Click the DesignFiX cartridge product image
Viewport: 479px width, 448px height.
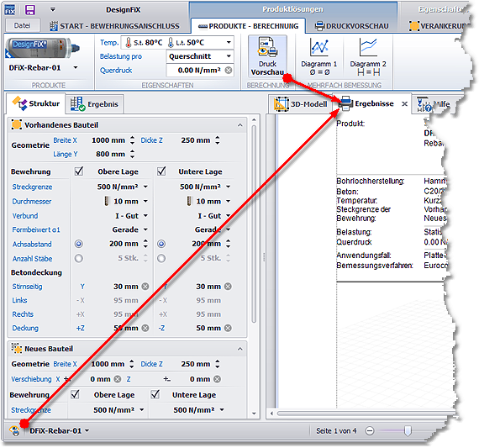pos(43,48)
